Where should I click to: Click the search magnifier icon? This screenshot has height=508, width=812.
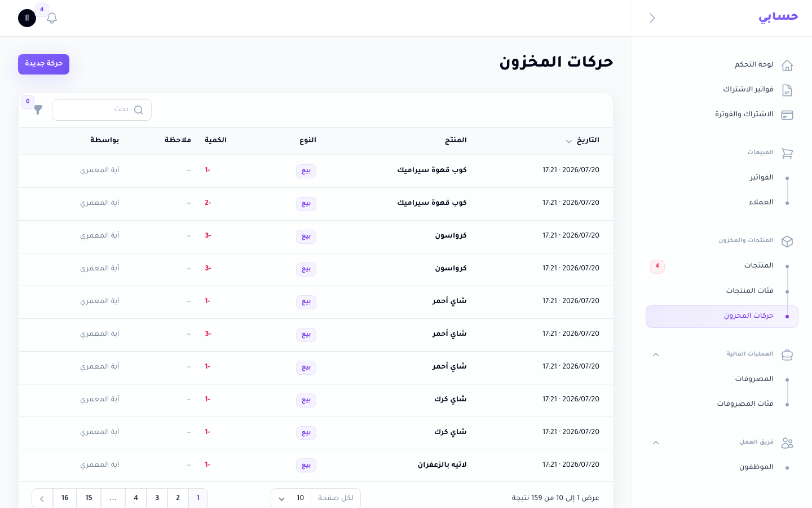(x=139, y=110)
